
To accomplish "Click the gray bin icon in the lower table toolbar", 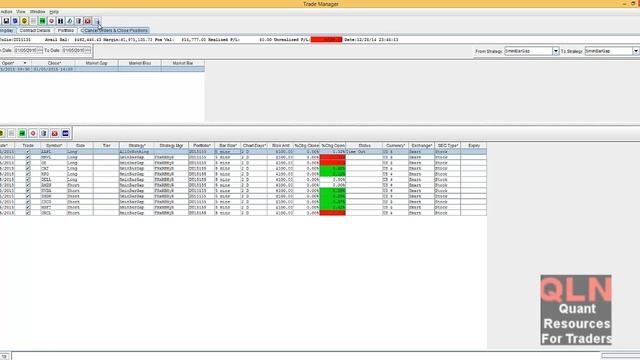I will (44, 133).
